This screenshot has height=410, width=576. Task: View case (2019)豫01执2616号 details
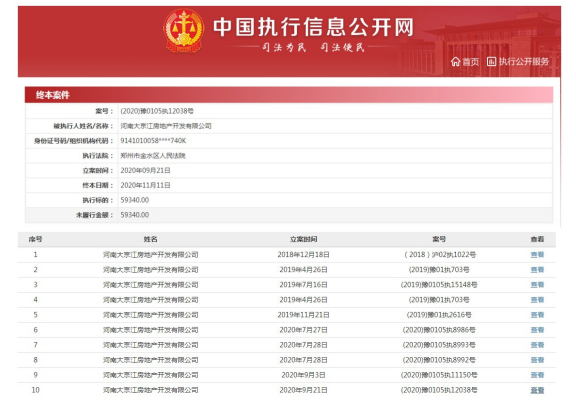click(x=537, y=315)
